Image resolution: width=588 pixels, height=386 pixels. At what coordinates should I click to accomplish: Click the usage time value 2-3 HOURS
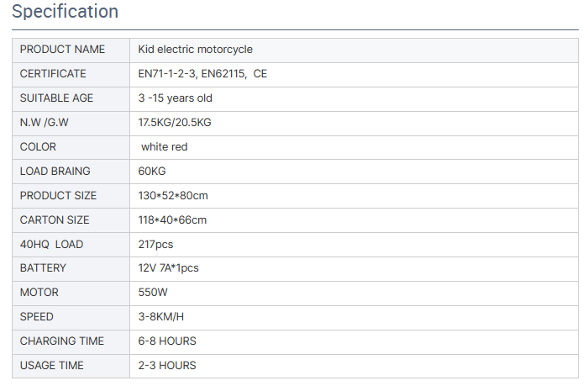click(x=167, y=366)
